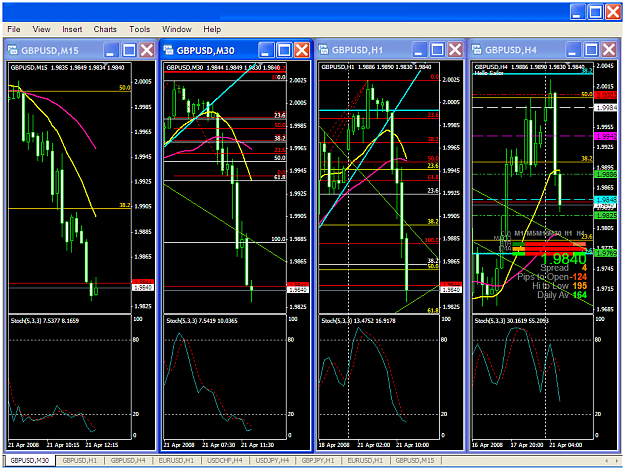Switch to the GBPUSD,H1 bottom tab
The width and height of the screenshot is (625, 470).
pos(80,460)
